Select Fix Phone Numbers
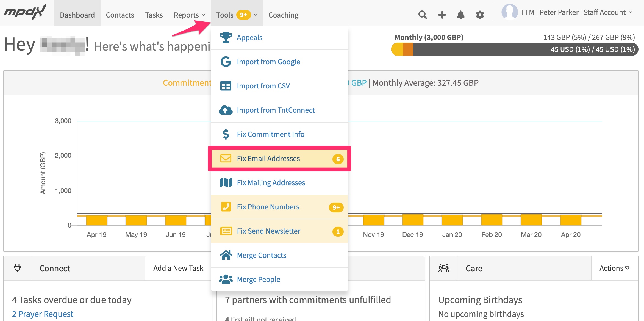The image size is (644, 321). (x=279, y=207)
